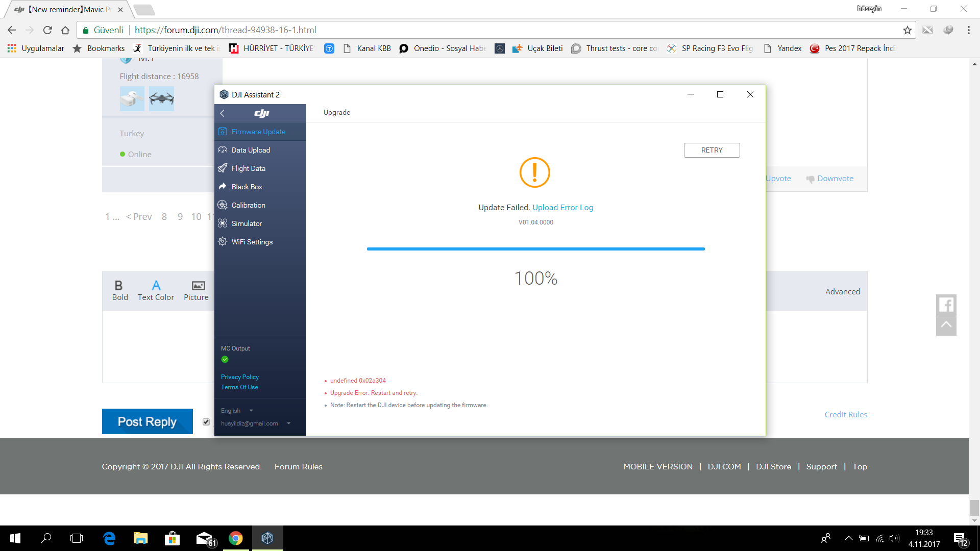The height and width of the screenshot is (551, 980).
Task: Click the orange warning exclamation icon
Action: pyautogui.click(x=534, y=172)
